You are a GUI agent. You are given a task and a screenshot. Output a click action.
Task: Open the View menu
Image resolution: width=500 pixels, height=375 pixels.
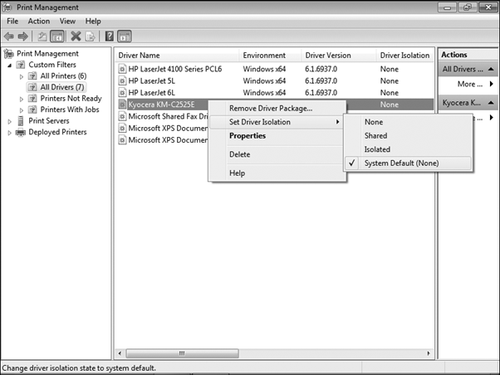click(x=67, y=21)
